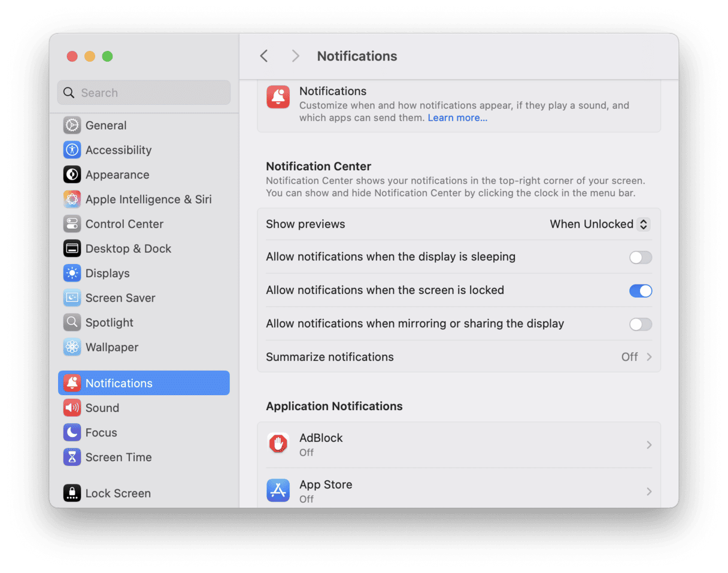Click the Sound icon in sidebar

72,408
